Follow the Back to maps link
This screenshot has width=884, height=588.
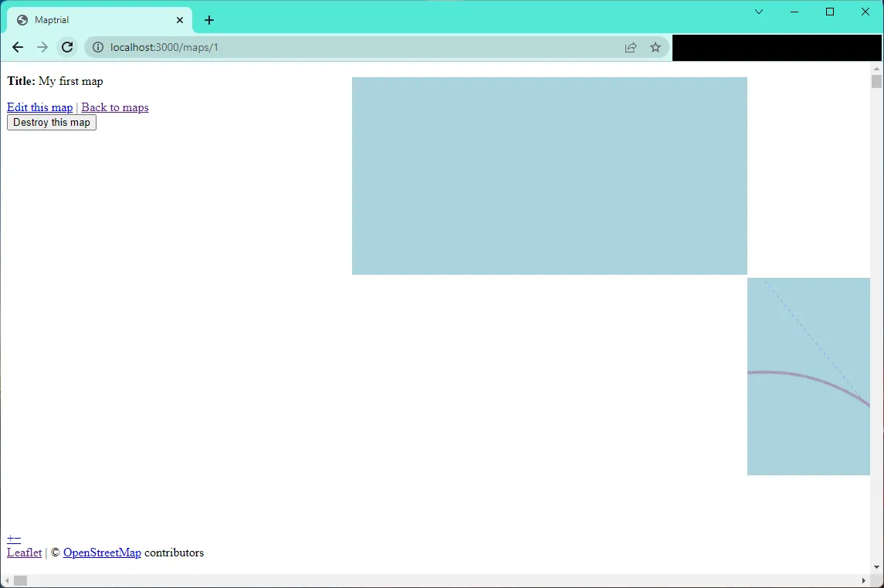[x=115, y=107]
